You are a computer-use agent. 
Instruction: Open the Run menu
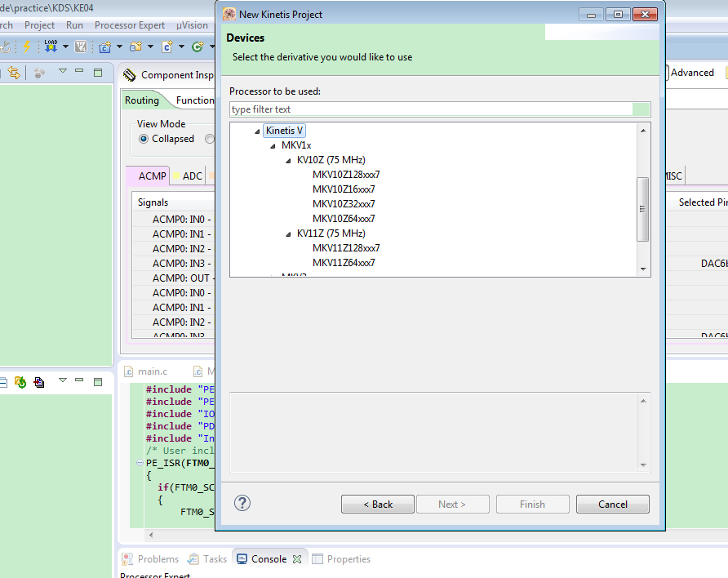click(x=74, y=25)
